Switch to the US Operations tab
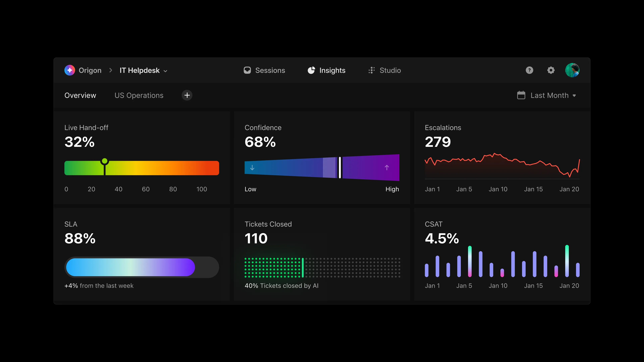Viewport: 644px width, 362px height. [x=139, y=95]
